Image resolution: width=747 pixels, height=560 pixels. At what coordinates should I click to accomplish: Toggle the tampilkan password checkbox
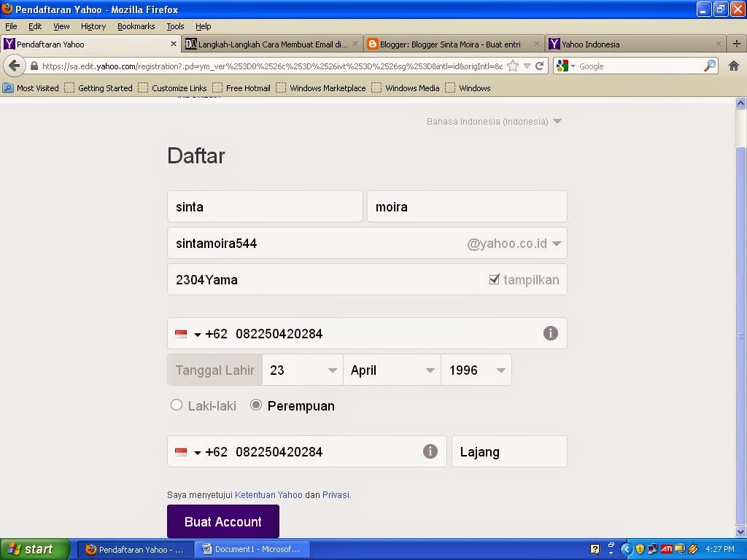click(x=494, y=279)
